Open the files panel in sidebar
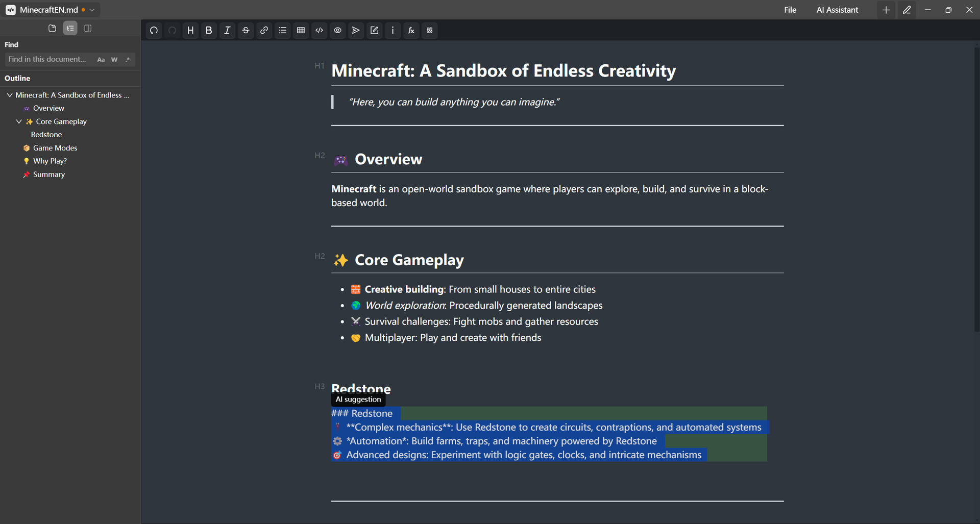The height and width of the screenshot is (524, 980). pos(52,28)
